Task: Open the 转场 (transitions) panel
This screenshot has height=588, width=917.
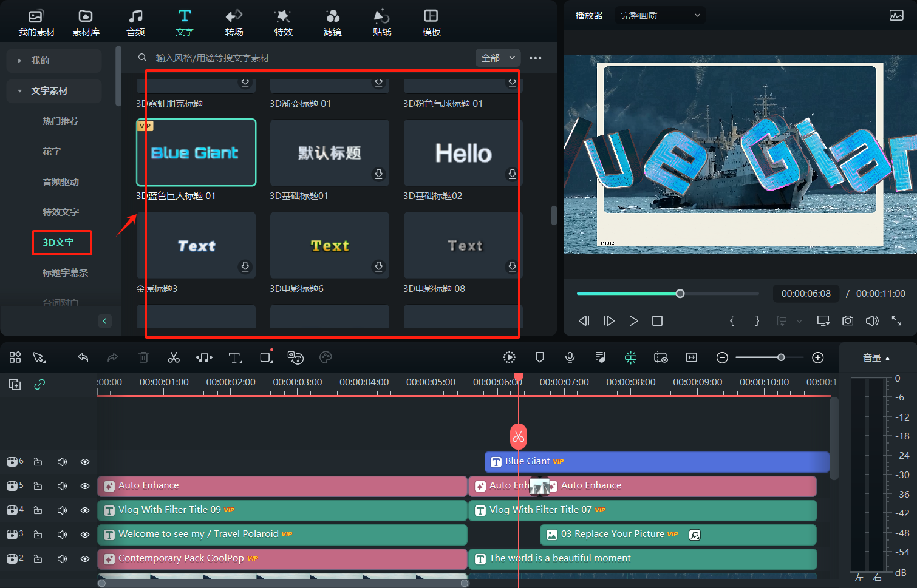Action: [x=234, y=21]
